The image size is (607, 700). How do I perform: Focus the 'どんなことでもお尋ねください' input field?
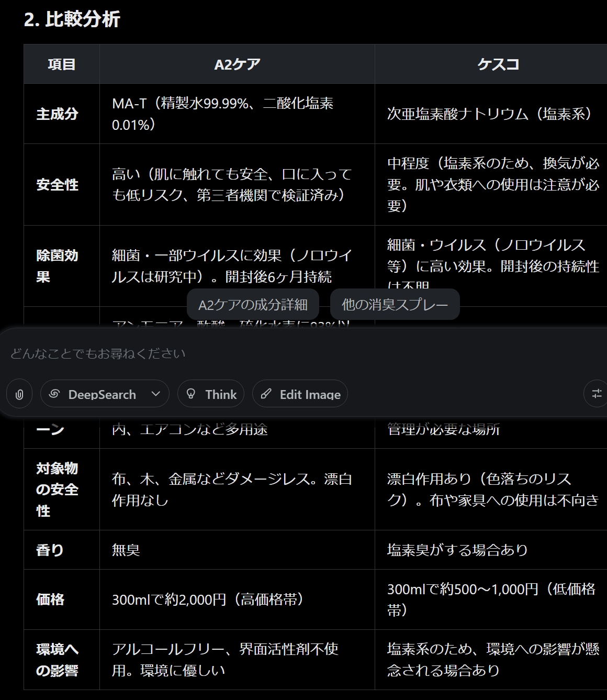(303, 353)
